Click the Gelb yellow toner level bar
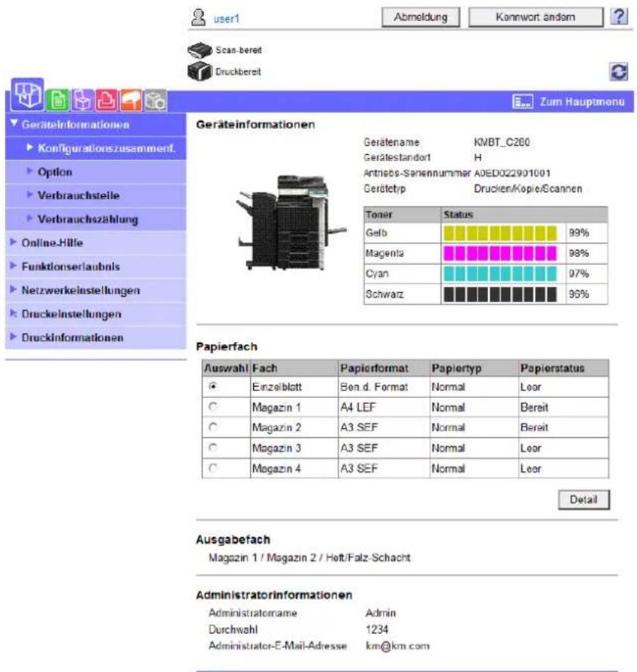The image size is (637, 672). pos(499,233)
